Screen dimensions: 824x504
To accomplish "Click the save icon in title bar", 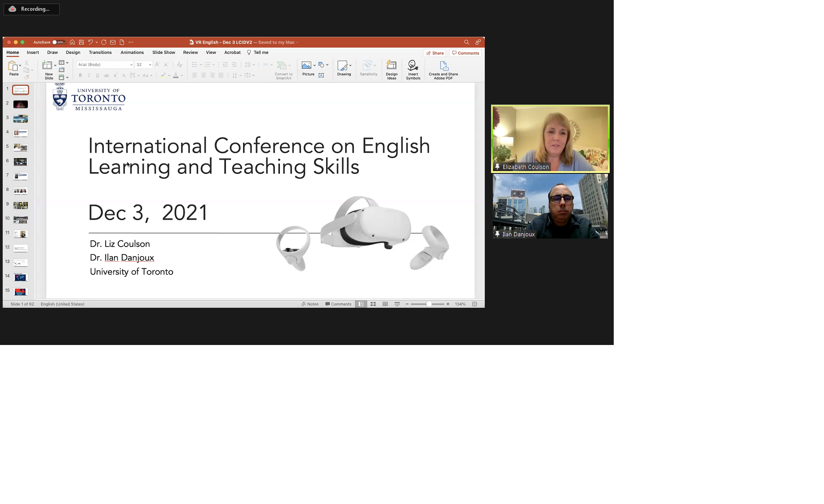I will tap(81, 42).
